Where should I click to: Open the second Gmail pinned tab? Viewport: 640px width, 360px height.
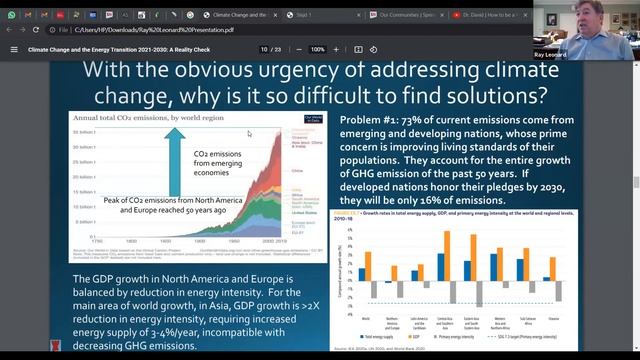click(44, 15)
